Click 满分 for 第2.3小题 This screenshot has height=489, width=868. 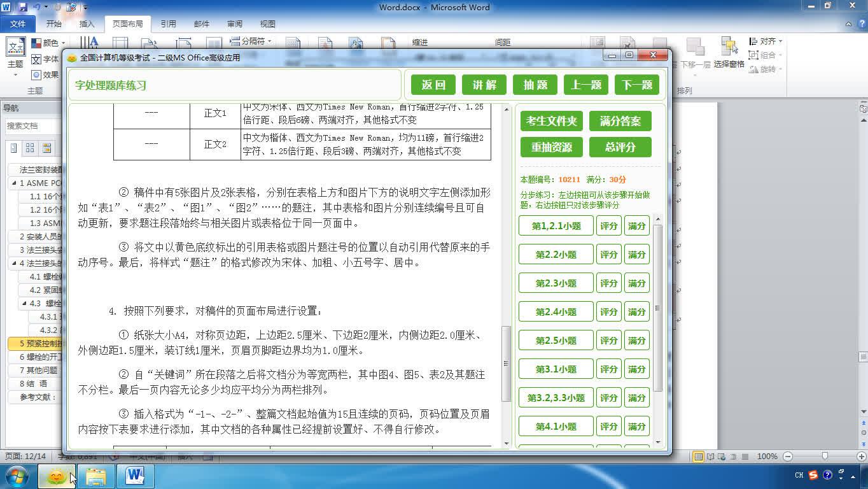(x=637, y=283)
